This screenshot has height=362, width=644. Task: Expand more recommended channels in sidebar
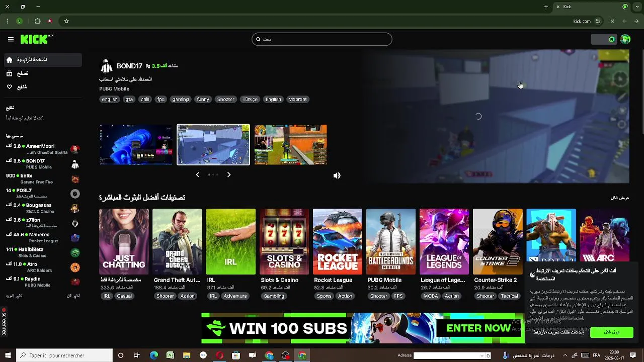pyautogui.click(x=14, y=296)
